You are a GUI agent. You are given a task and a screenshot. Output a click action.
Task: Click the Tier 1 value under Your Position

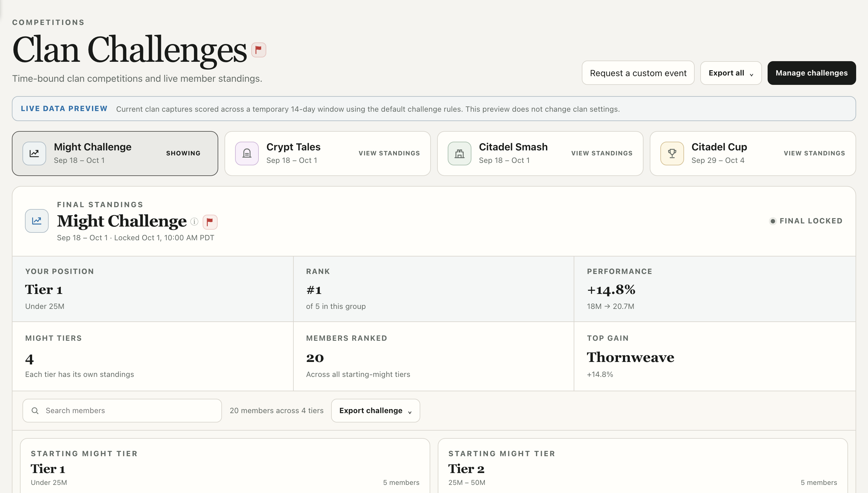point(44,290)
